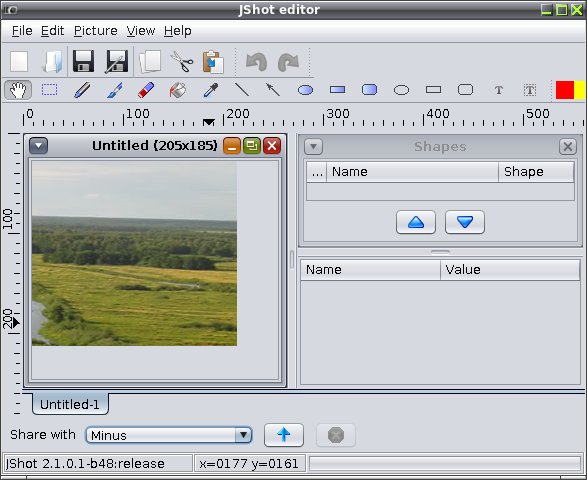
Task: Click the landscape image on the canvas
Action: pos(134,253)
